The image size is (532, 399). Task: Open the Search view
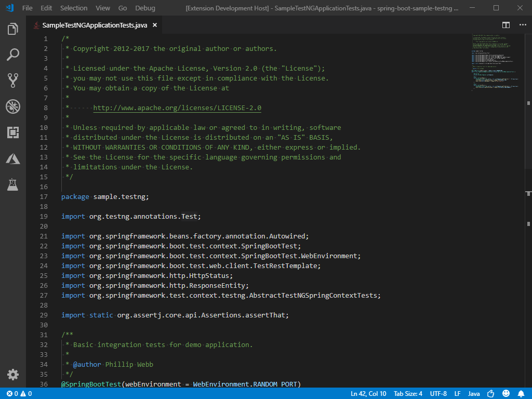pyautogui.click(x=13, y=55)
